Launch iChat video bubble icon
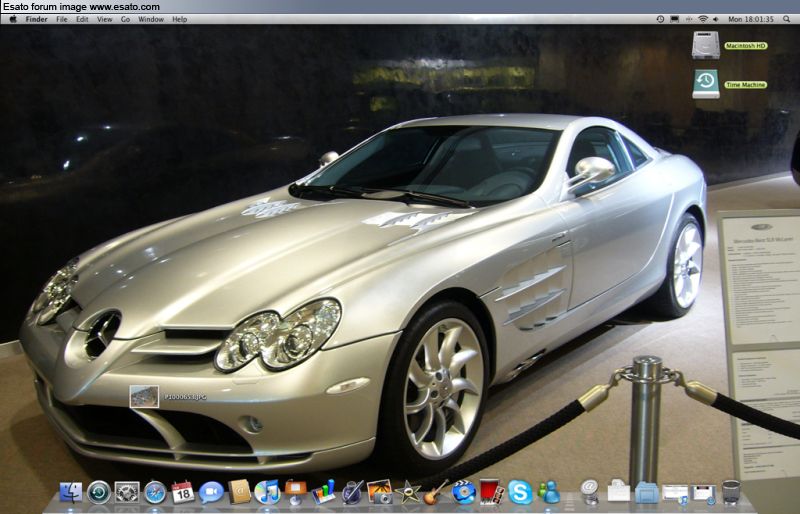The height and width of the screenshot is (514, 800). [211, 493]
